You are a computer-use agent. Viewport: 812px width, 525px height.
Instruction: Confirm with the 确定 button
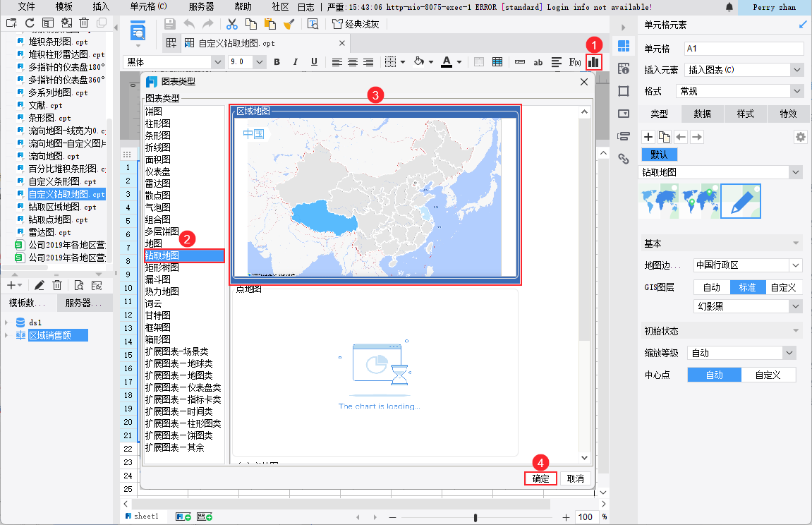click(x=540, y=479)
